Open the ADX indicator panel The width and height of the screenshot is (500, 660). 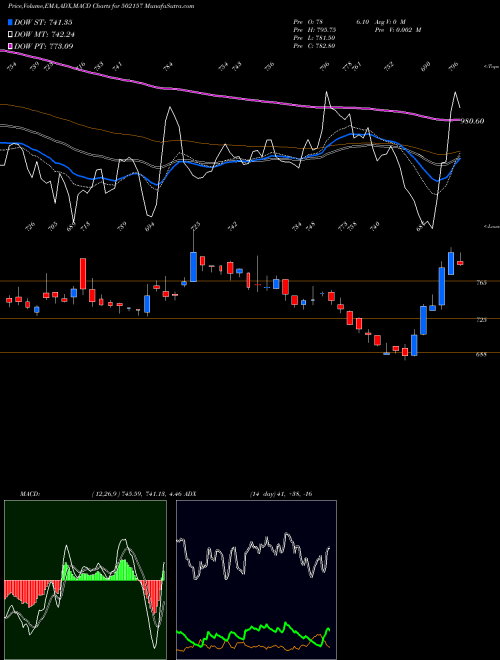[x=256, y=580]
